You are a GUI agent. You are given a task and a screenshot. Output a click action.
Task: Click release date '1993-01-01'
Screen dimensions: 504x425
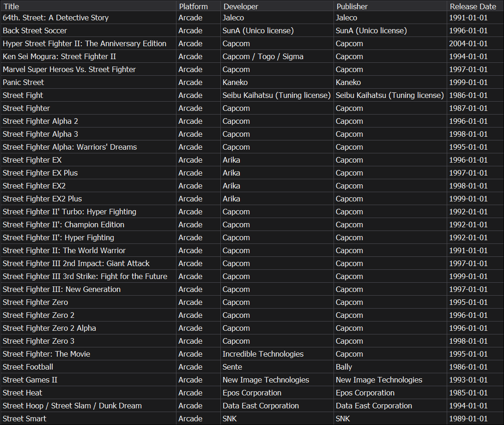pyautogui.click(x=468, y=380)
